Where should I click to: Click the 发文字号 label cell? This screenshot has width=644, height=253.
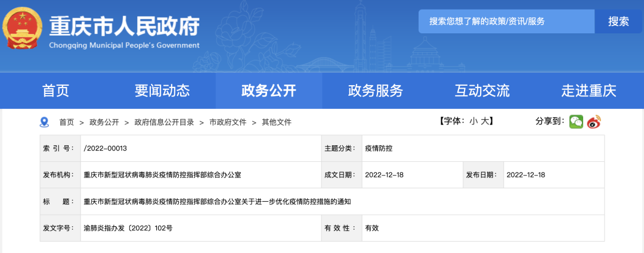60,228
